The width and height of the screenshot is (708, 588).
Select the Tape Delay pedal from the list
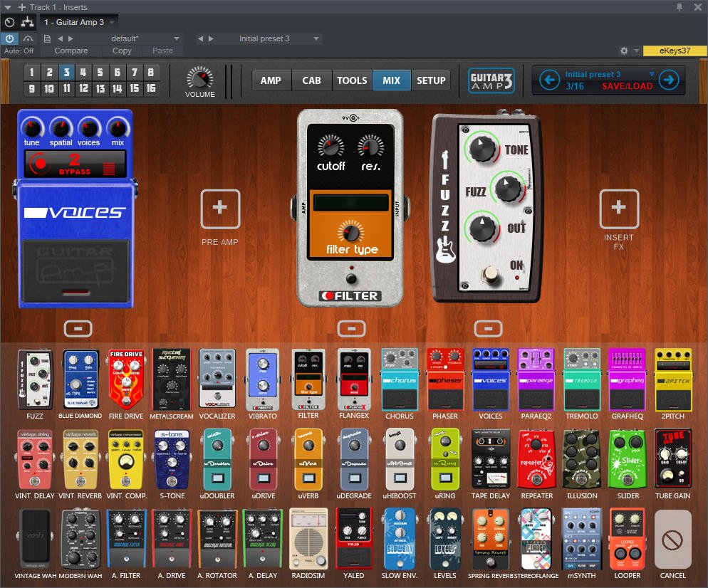(490, 458)
